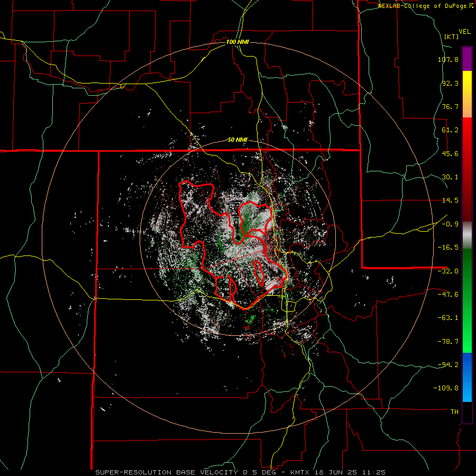Pick the gray near-zero segment of velocity scale
The height and width of the screenshot is (476, 476).
[467, 235]
